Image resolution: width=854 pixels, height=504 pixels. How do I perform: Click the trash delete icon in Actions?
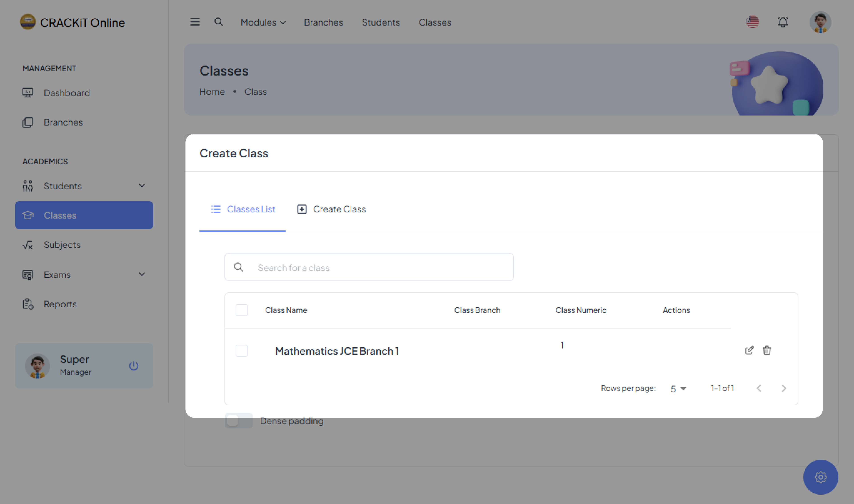pos(767,350)
